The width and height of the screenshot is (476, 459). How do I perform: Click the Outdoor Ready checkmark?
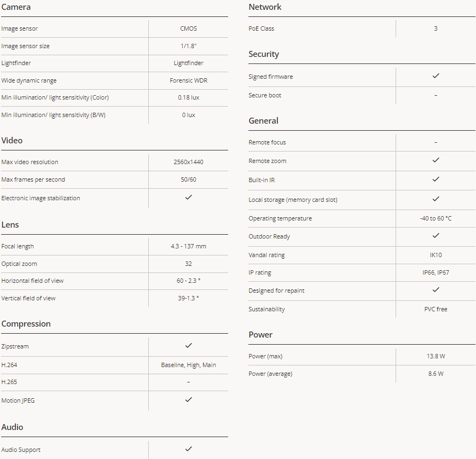pyautogui.click(x=436, y=236)
